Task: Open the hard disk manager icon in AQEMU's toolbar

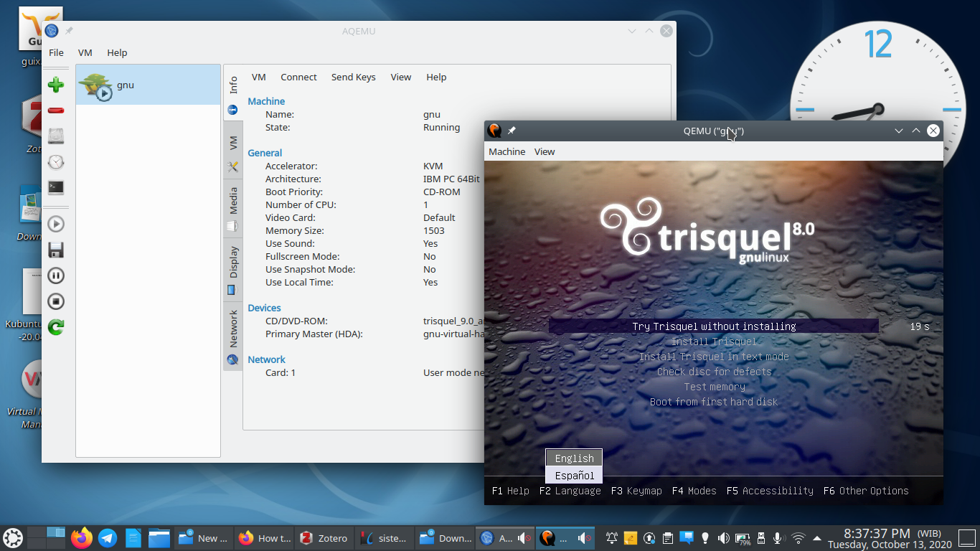Action: (x=56, y=136)
